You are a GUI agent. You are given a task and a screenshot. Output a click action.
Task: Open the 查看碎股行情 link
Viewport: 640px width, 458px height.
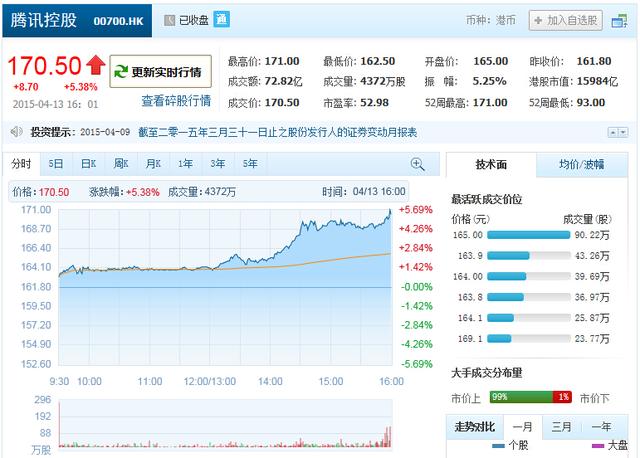(176, 100)
